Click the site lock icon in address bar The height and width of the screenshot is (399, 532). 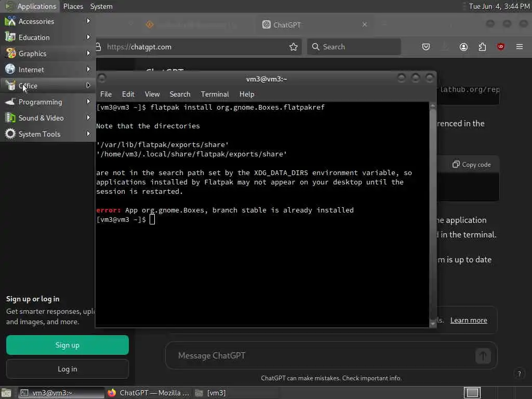pyautogui.click(x=98, y=47)
